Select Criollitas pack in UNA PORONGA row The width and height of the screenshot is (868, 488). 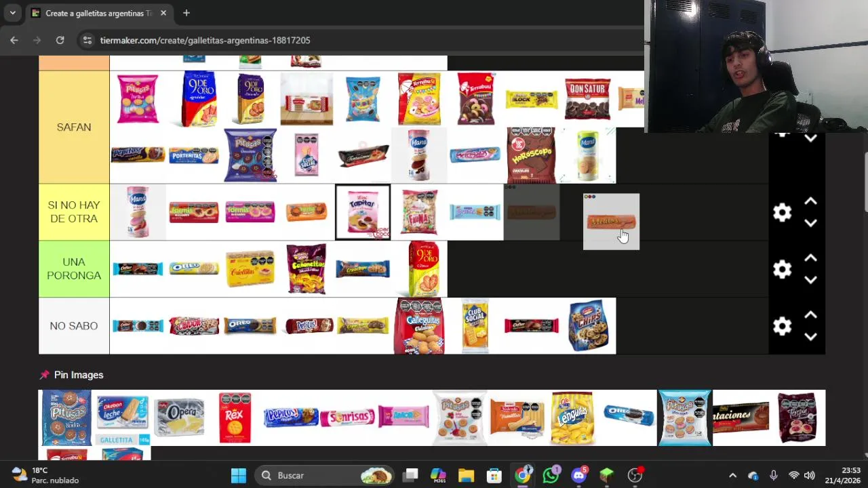[x=250, y=269]
